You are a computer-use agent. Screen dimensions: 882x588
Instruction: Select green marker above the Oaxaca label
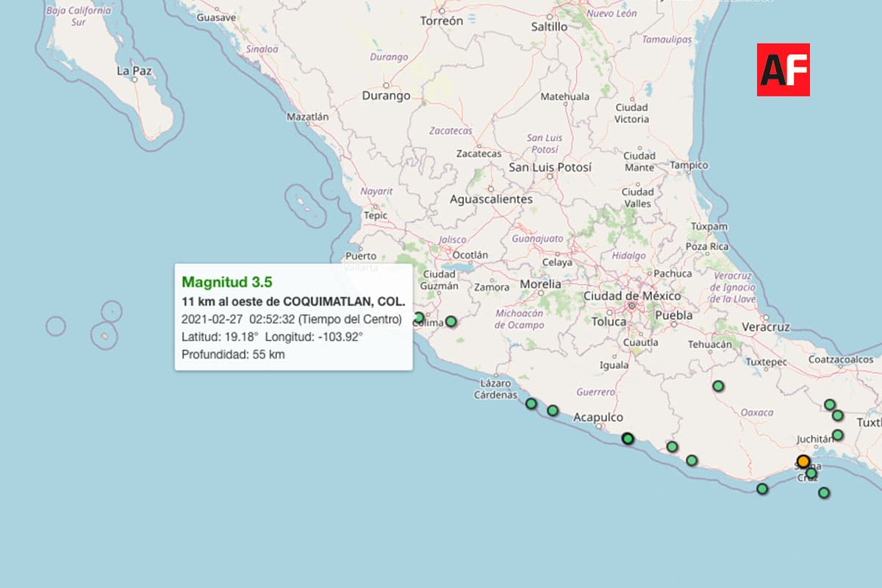[x=718, y=386]
